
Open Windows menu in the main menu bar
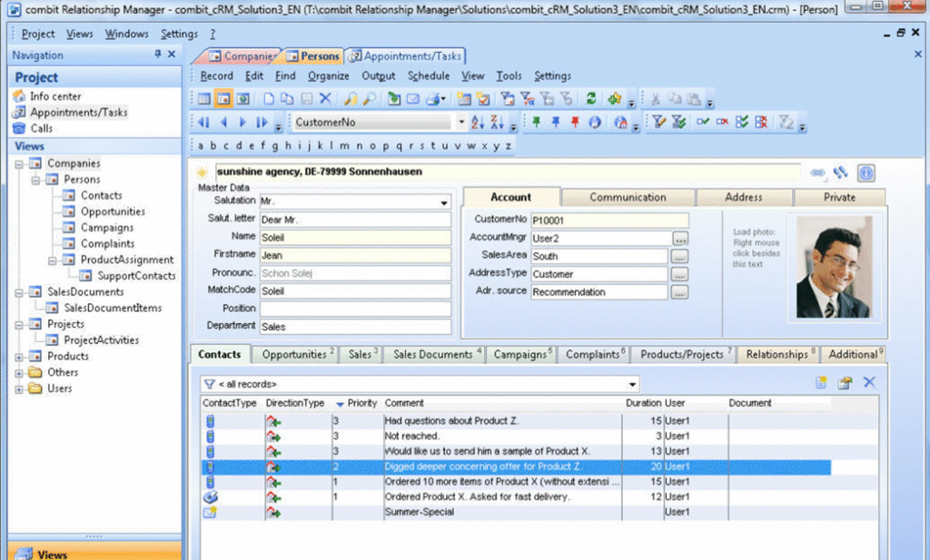(x=126, y=34)
